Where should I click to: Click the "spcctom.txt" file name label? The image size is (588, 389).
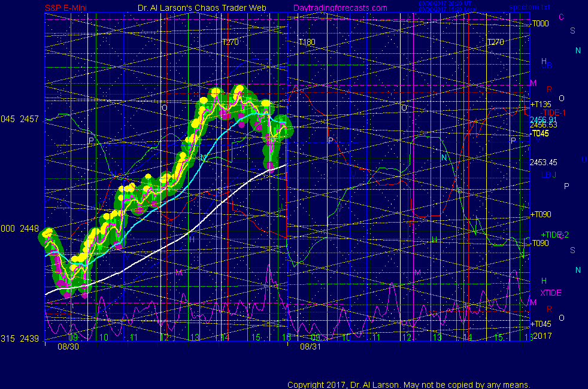[x=529, y=7]
